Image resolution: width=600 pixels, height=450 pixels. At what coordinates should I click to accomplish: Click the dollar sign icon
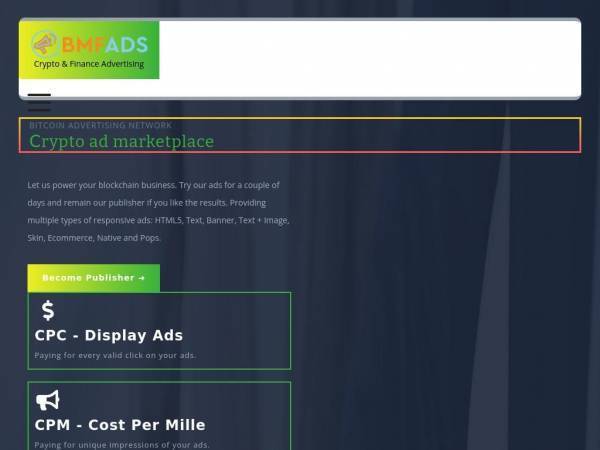(48, 310)
